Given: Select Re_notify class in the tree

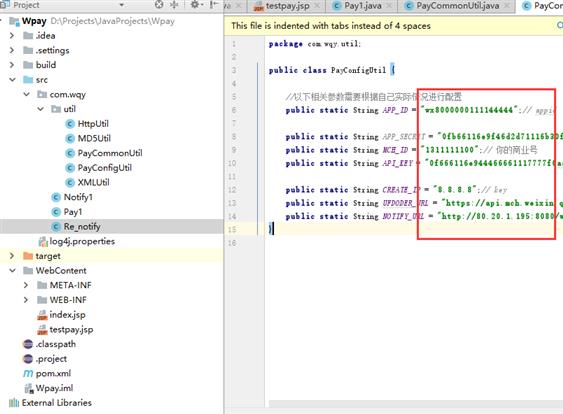Looking at the screenshot, I should (82, 227).
